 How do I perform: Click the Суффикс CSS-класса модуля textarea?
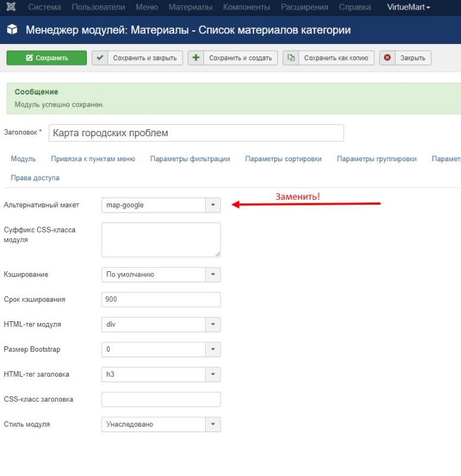pos(161,240)
